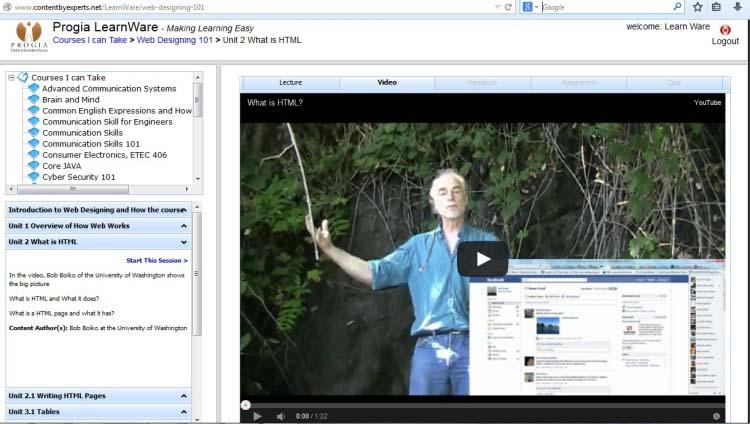Click units panel vertical scrollbar thumb

pyautogui.click(x=197, y=274)
